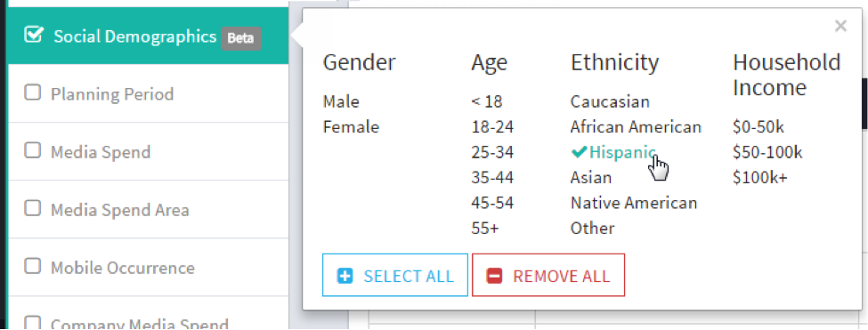Choose the 55+ age option
The image size is (868, 330).
(x=485, y=228)
